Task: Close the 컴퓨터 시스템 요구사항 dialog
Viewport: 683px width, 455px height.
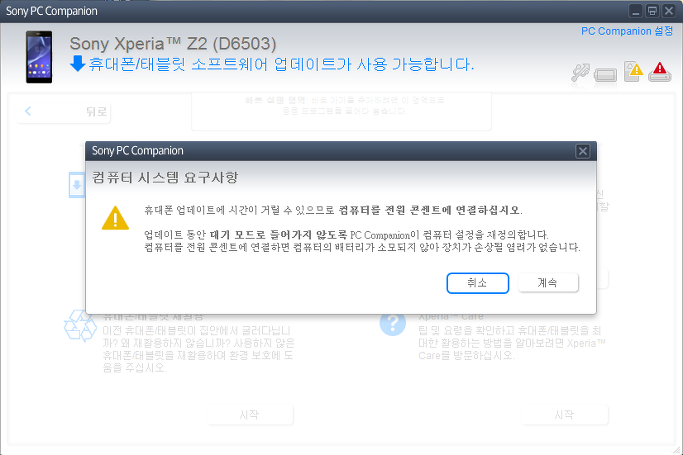Action: [x=582, y=151]
